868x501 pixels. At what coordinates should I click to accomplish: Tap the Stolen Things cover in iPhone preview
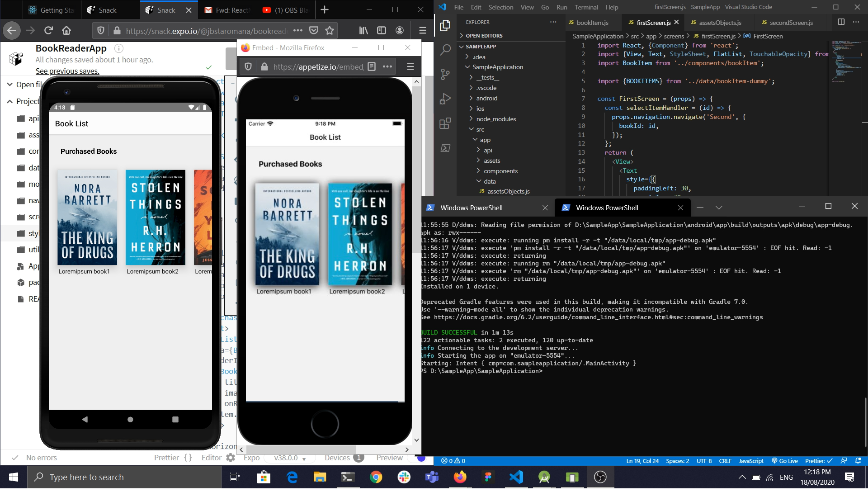(x=360, y=234)
